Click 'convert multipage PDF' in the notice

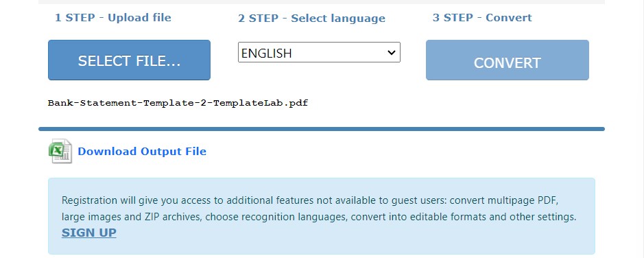(504, 201)
